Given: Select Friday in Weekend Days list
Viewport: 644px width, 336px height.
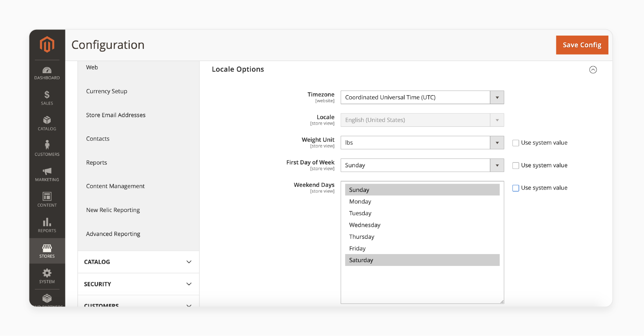Looking at the screenshot, I should (x=422, y=248).
